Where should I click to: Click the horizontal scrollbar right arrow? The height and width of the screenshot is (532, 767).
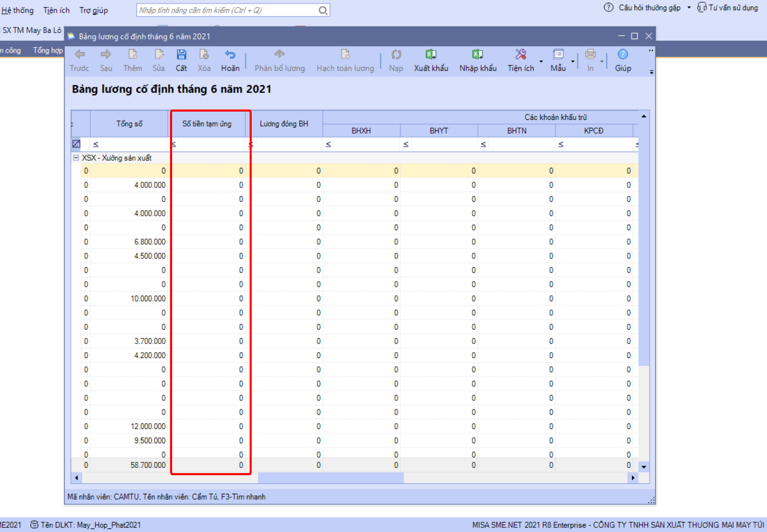click(x=633, y=478)
